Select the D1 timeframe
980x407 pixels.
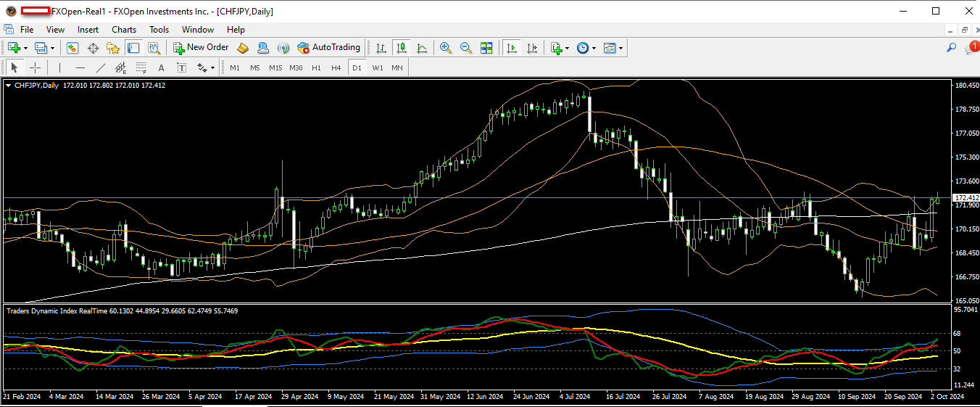tap(356, 67)
